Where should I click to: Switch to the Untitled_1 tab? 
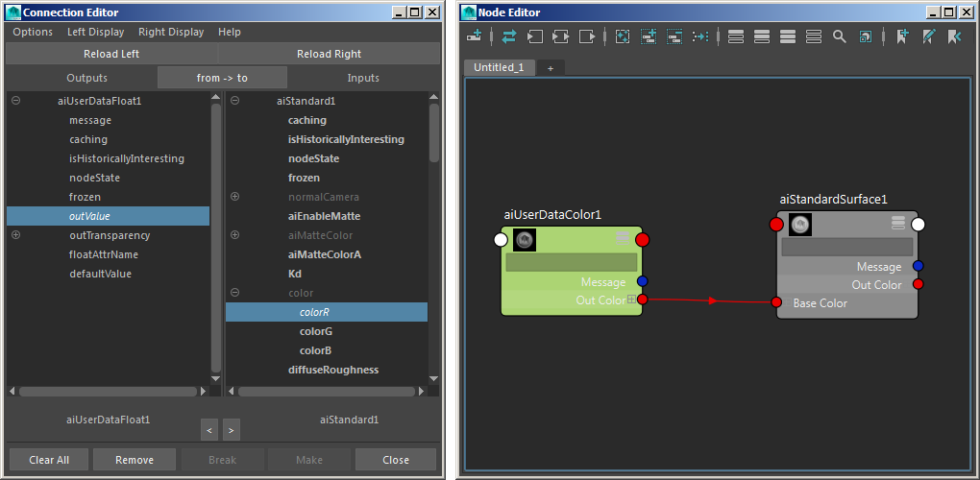(499, 67)
